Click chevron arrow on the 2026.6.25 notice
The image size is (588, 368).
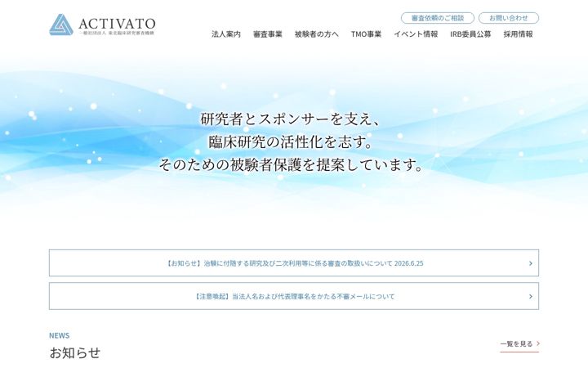click(530, 263)
